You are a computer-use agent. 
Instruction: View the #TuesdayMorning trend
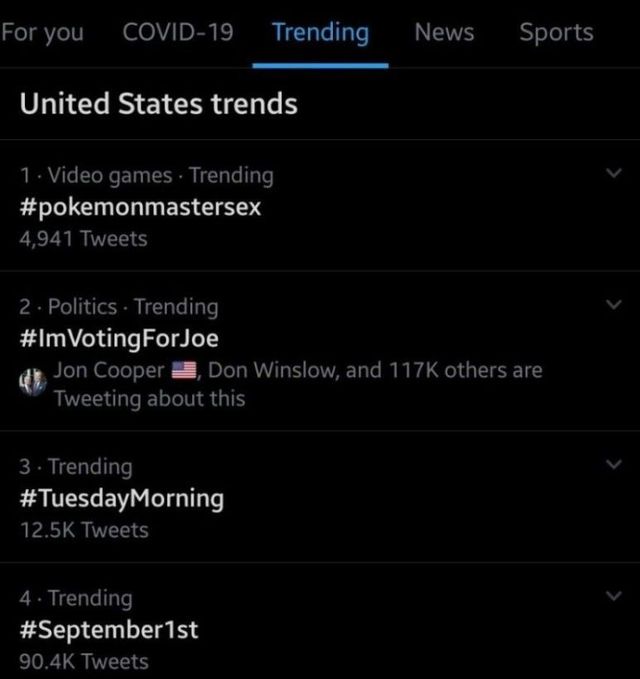click(121, 498)
